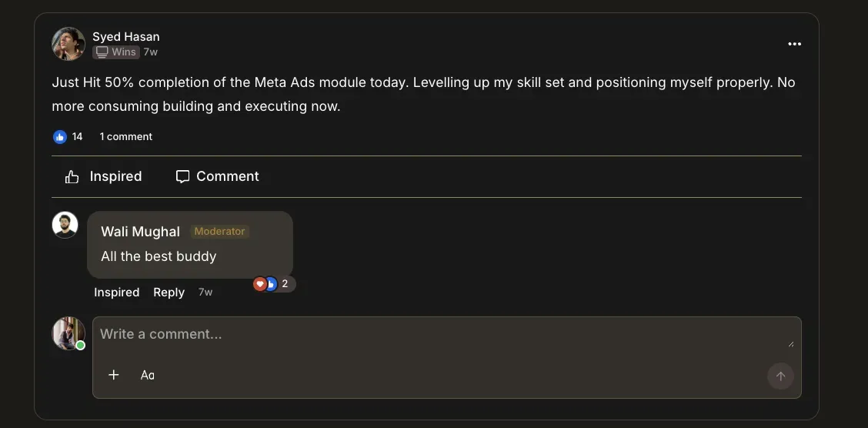Viewport: 868px width, 428px height.
Task: Click the blue like reaction icon
Action: (60, 137)
